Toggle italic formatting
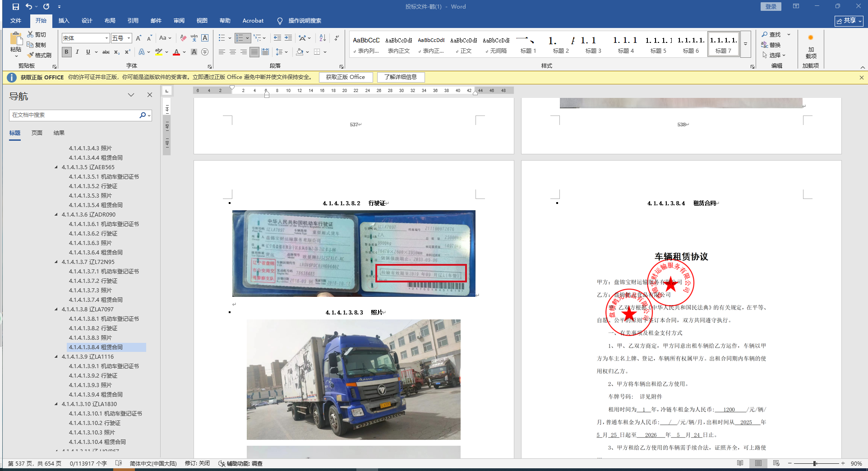The height and width of the screenshot is (471, 868). click(77, 52)
